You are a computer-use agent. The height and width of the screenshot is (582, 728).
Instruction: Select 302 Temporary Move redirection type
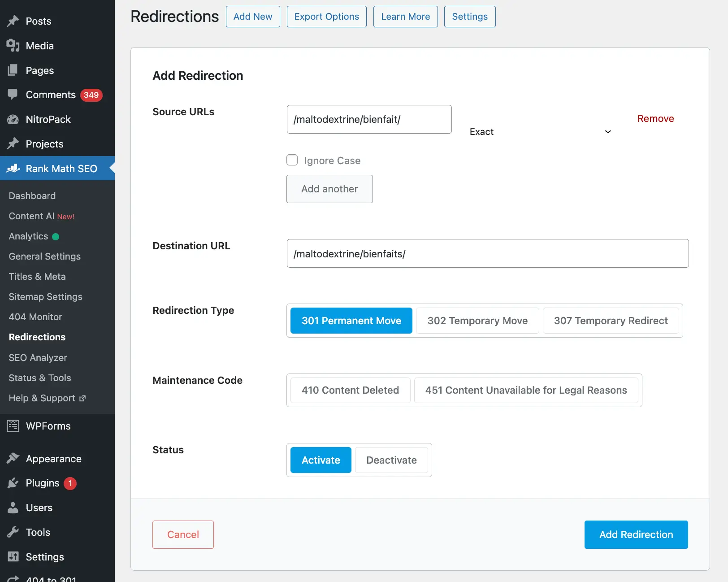tap(477, 321)
